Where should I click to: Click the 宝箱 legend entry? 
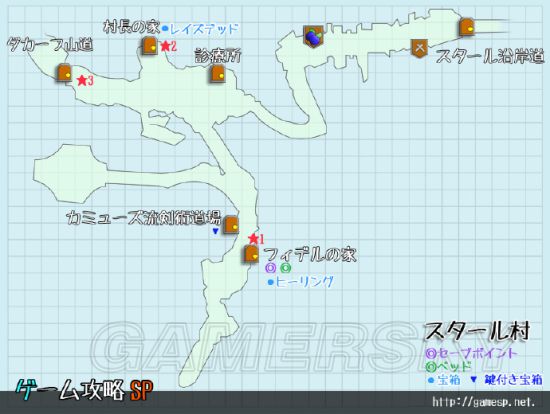[x=444, y=380]
